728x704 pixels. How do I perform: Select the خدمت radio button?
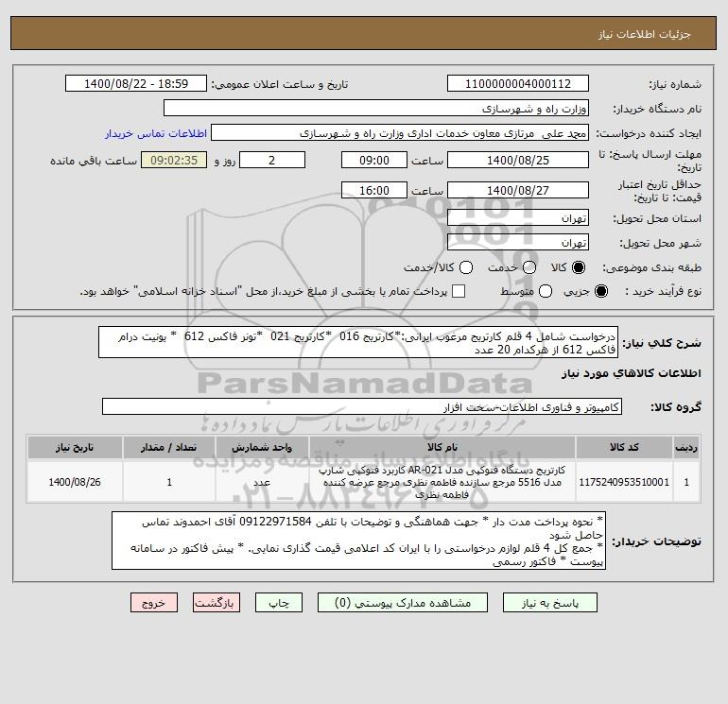pyautogui.click(x=529, y=267)
